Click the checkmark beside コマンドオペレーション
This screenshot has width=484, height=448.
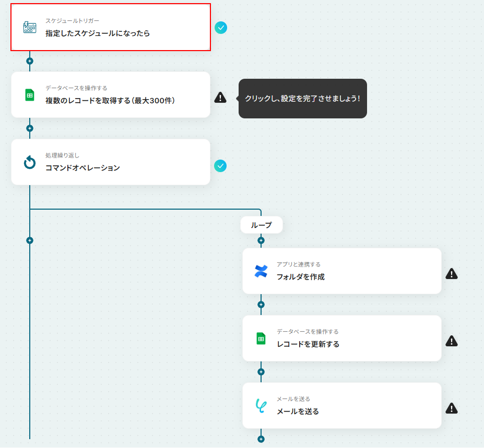pyautogui.click(x=220, y=166)
